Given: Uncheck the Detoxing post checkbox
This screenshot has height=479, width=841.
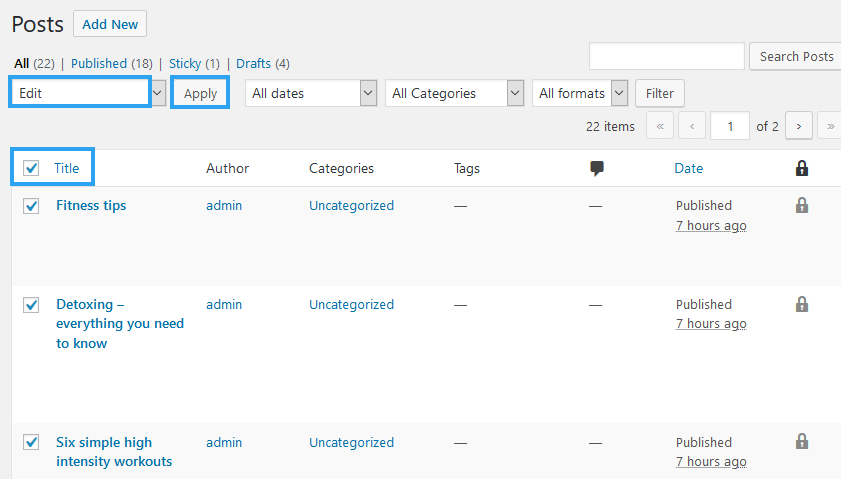Looking at the screenshot, I should click(31, 305).
